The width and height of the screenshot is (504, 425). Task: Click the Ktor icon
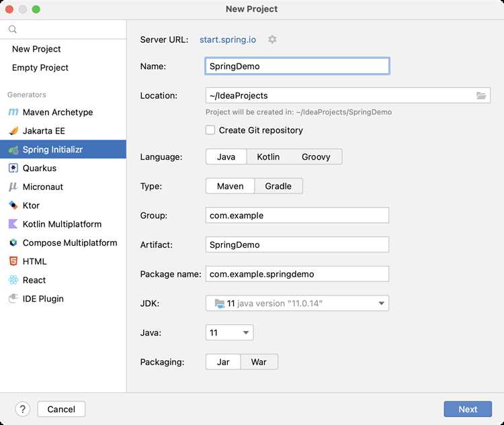click(x=13, y=205)
